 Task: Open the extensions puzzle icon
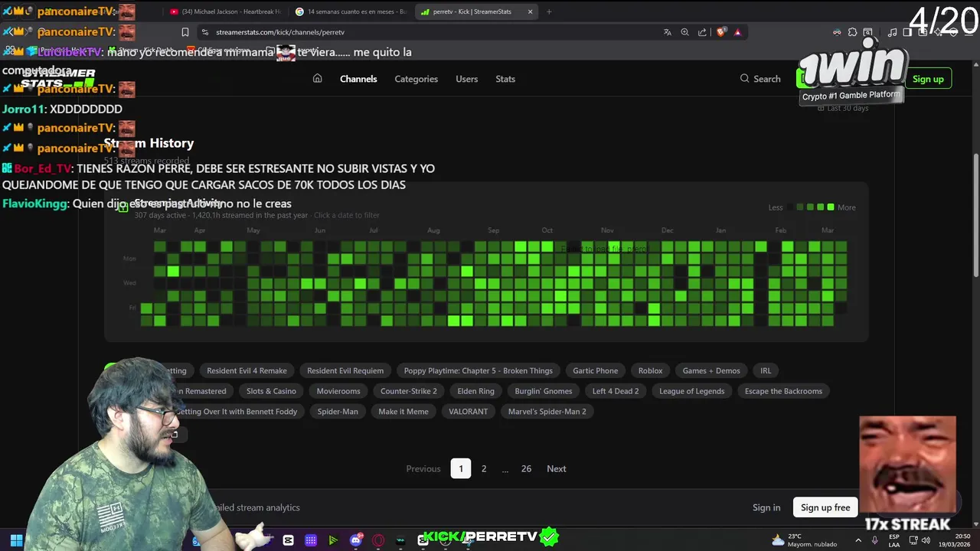[852, 32]
